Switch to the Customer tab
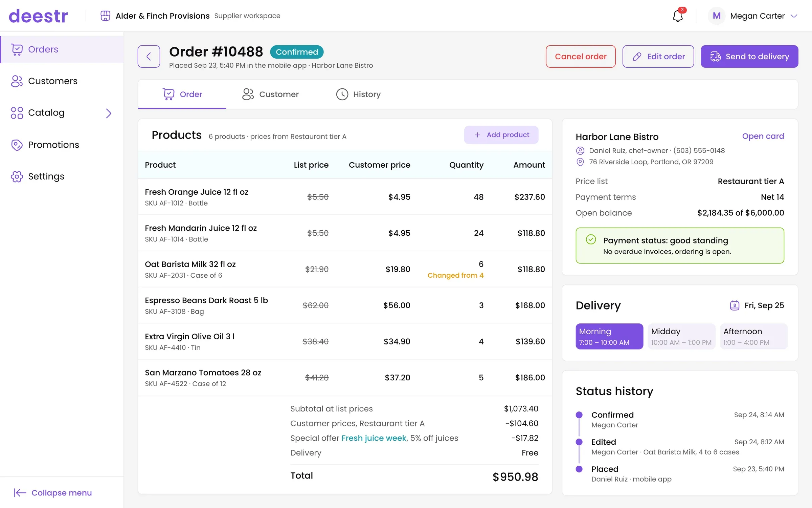Screen dimensions: 812x508 [270, 94]
